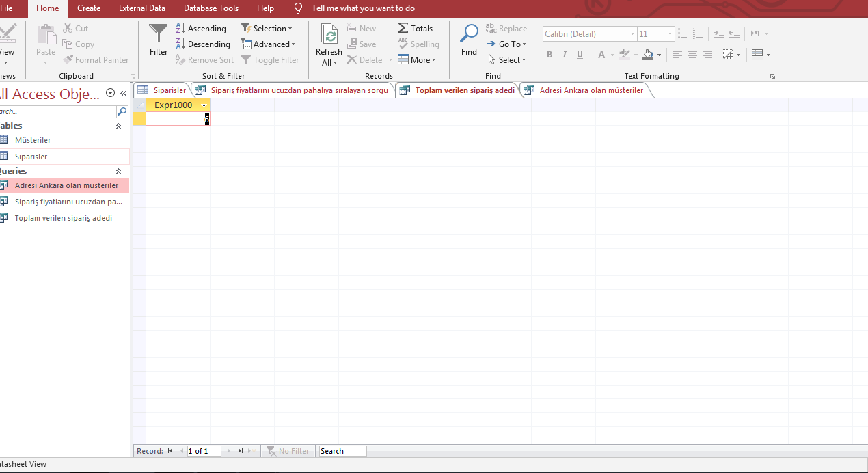
Task: Collapse the Queries group in navigation pane
Action: pyautogui.click(x=118, y=171)
